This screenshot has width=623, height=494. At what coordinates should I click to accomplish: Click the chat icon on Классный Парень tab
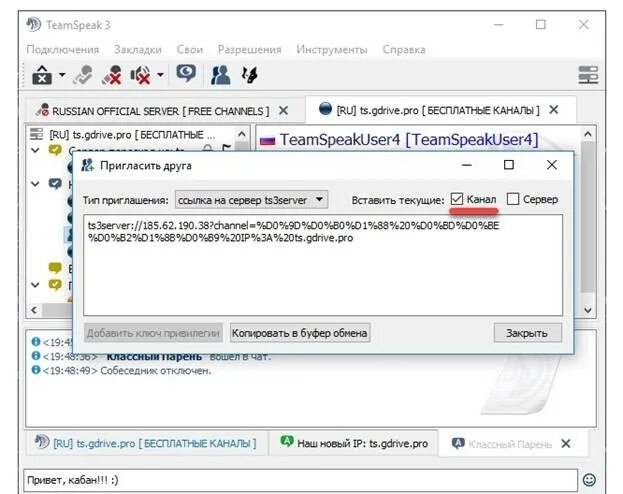pyautogui.click(x=458, y=443)
